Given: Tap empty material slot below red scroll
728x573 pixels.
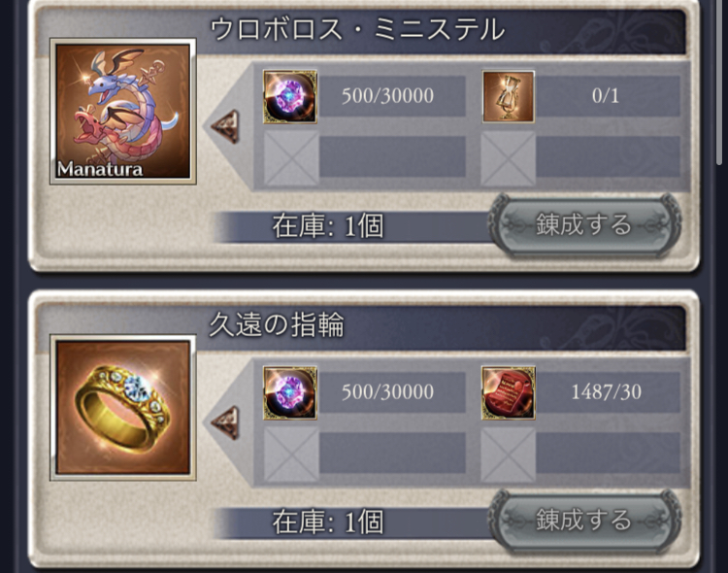Looking at the screenshot, I should point(509,455).
